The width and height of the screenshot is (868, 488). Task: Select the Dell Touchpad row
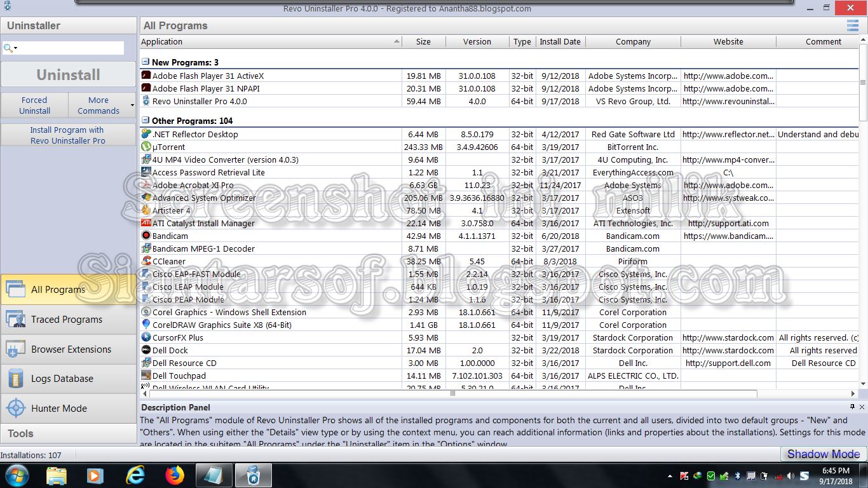[499, 376]
